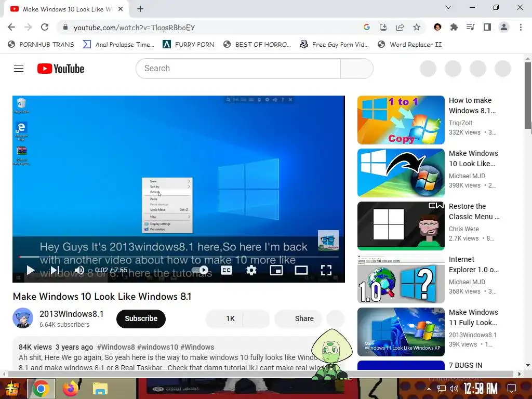The image size is (532, 399).
Task: Go back with the browser back arrow
Action: pyautogui.click(x=11, y=28)
